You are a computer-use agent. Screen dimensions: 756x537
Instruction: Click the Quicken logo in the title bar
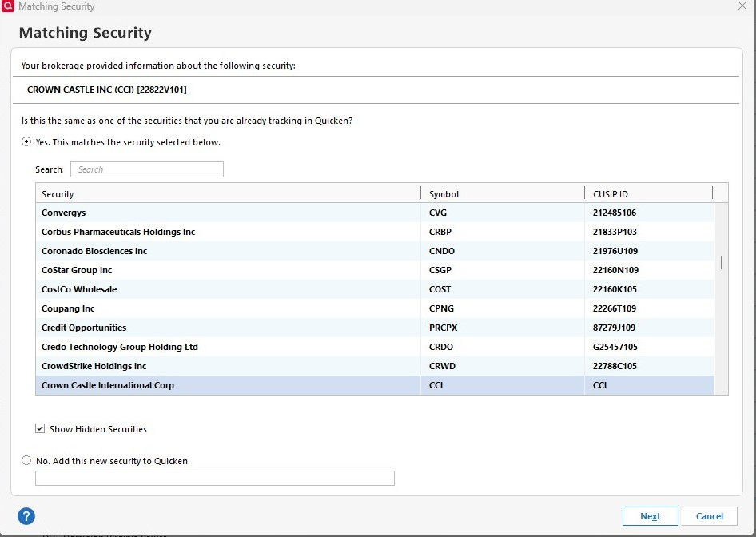coord(8,6)
